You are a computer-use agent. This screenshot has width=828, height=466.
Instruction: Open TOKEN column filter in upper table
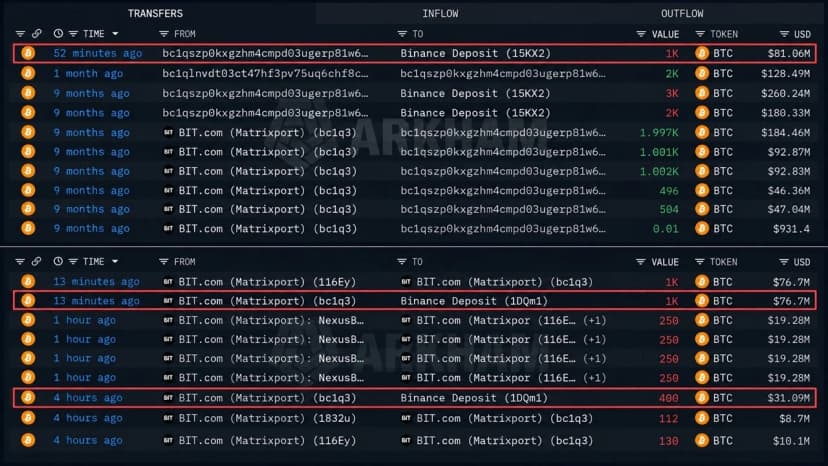click(700, 34)
